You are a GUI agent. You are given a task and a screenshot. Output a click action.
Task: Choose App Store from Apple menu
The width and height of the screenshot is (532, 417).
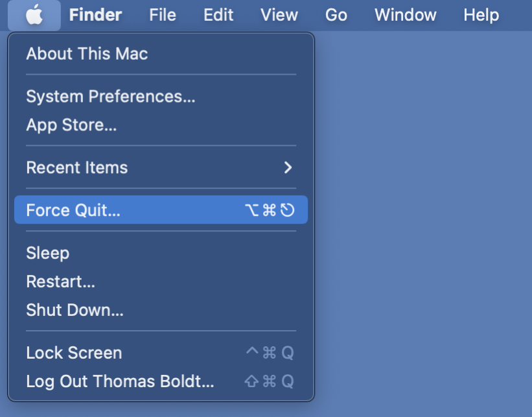[161, 125]
